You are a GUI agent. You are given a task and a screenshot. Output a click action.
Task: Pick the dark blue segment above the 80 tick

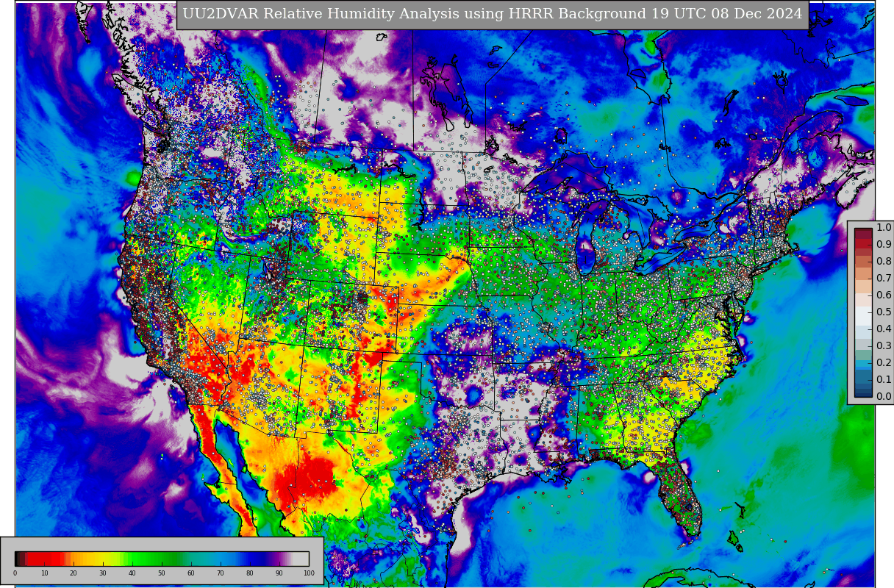click(x=250, y=559)
